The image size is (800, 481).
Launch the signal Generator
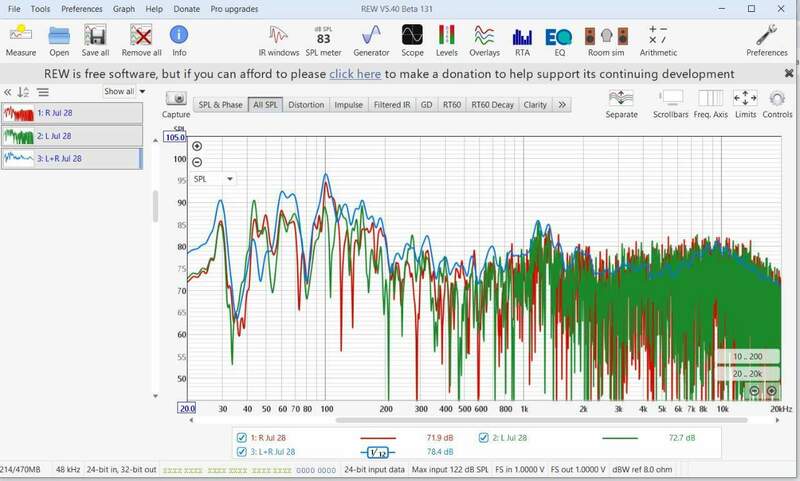(371, 41)
